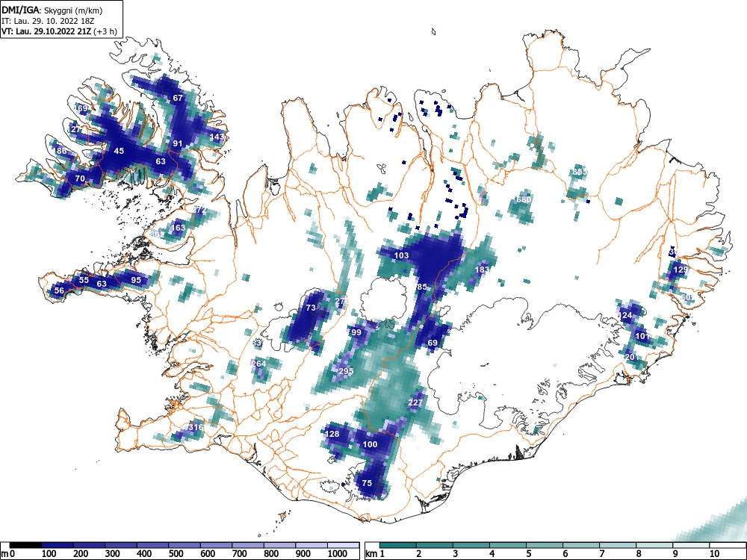Click the map value 143
747x560 pixels.
coord(217,137)
